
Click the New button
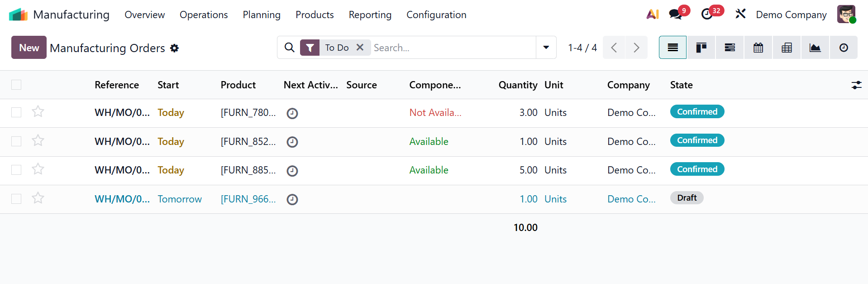pos(29,48)
